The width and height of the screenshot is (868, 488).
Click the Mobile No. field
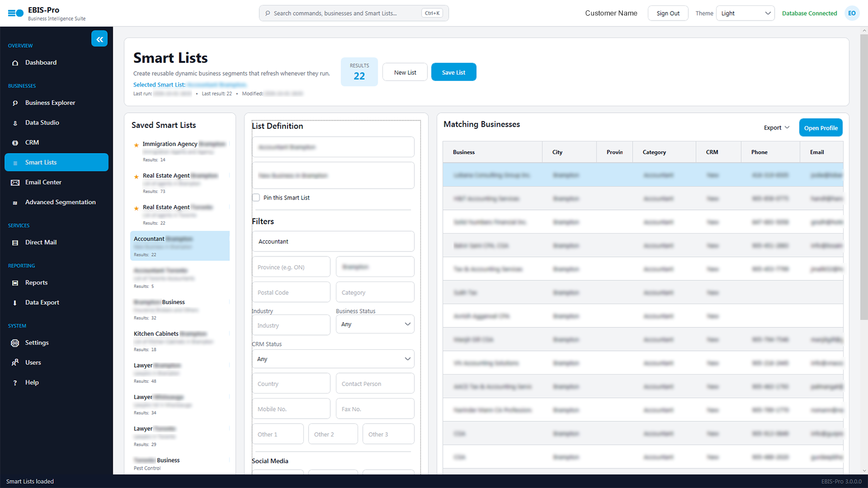pyautogui.click(x=291, y=409)
